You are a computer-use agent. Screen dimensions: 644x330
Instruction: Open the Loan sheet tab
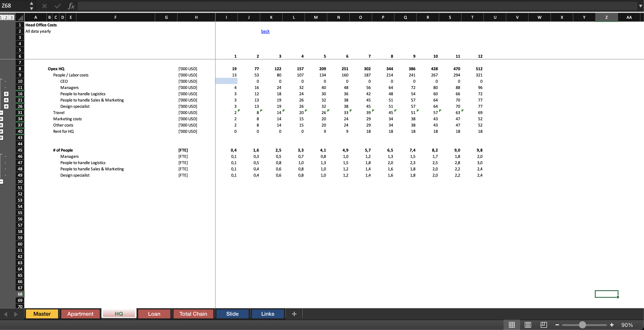[154, 314]
